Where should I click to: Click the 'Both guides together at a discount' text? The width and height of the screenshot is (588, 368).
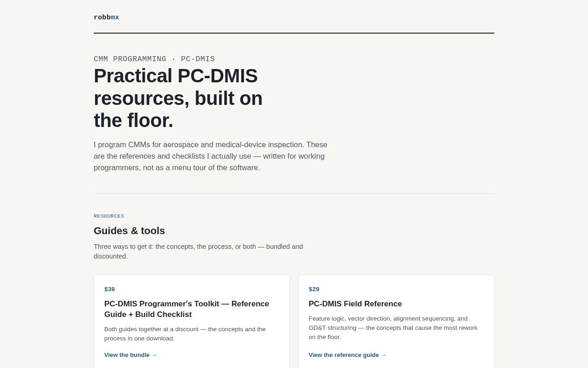185,333
